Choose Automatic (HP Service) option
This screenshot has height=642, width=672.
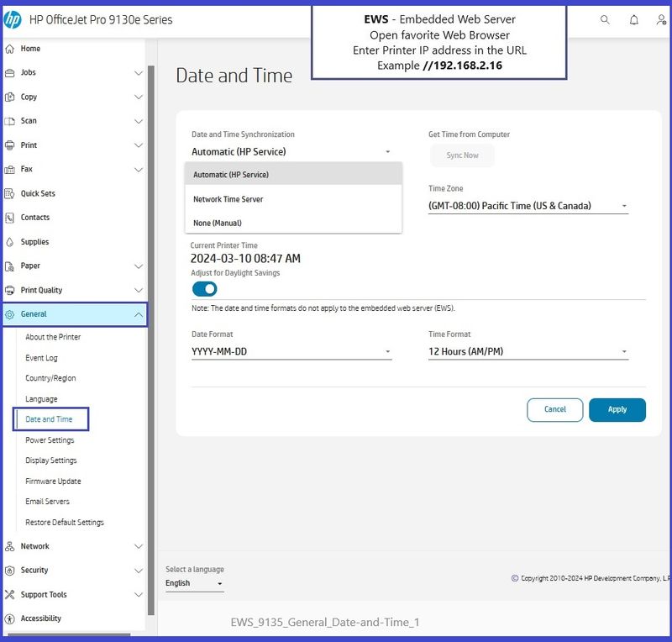click(x=293, y=175)
